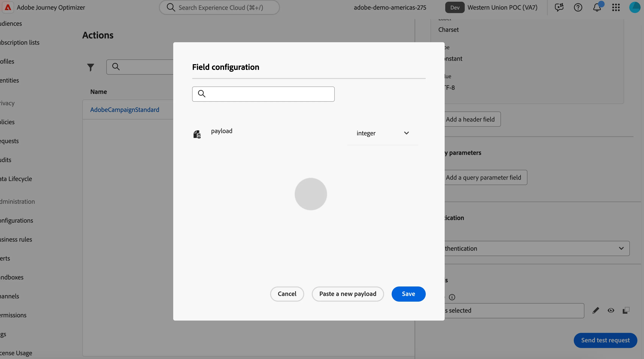Open Configurations in the sidebar
The width and height of the screenshot is (644, 359).
pos(16,221)
